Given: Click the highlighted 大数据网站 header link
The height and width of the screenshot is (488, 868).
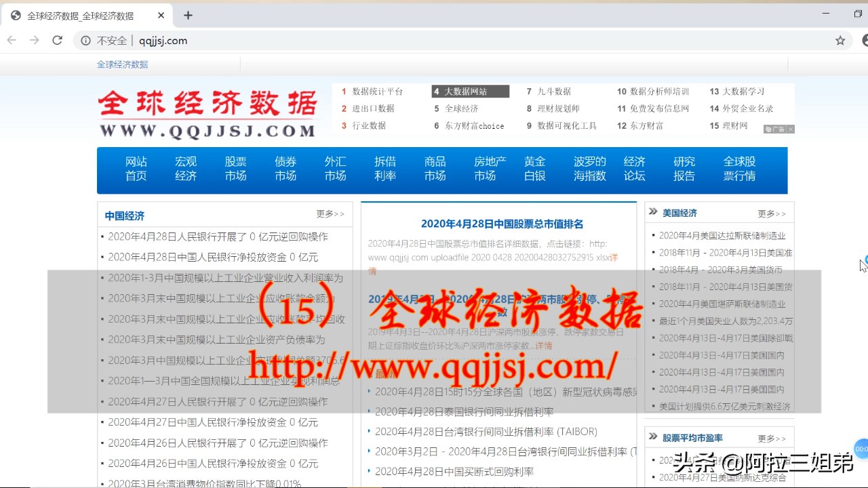Looking at the screenshot, I should (x=465, y=91).
